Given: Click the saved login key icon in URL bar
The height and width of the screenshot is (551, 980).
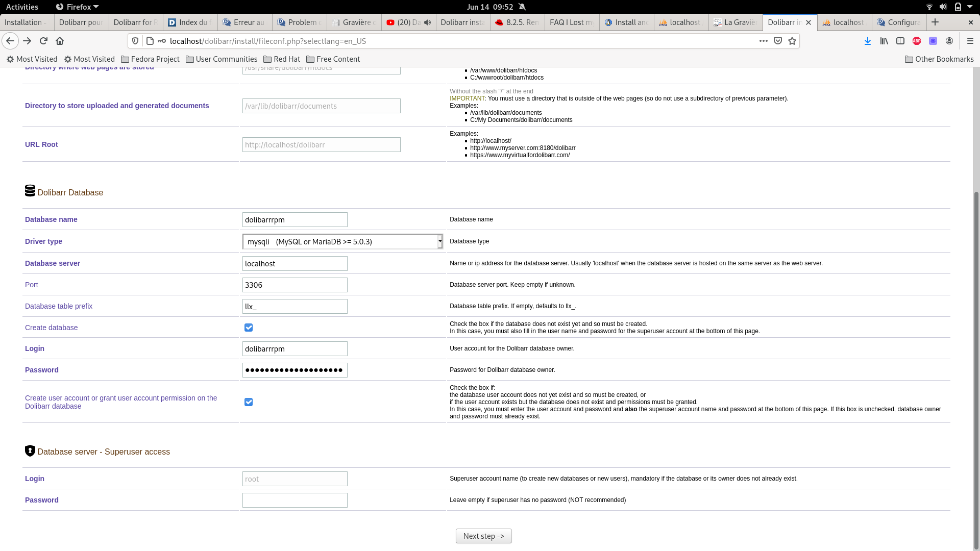Looking at the screenshot, I should 162,41.
